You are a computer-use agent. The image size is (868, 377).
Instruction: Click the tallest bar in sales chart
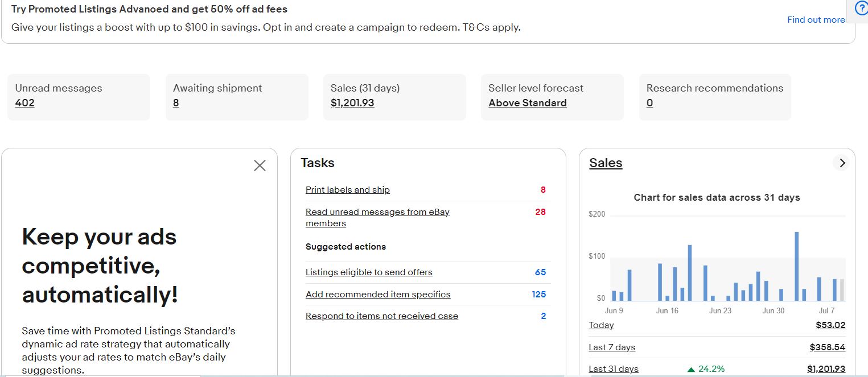[x=796, y=266]
